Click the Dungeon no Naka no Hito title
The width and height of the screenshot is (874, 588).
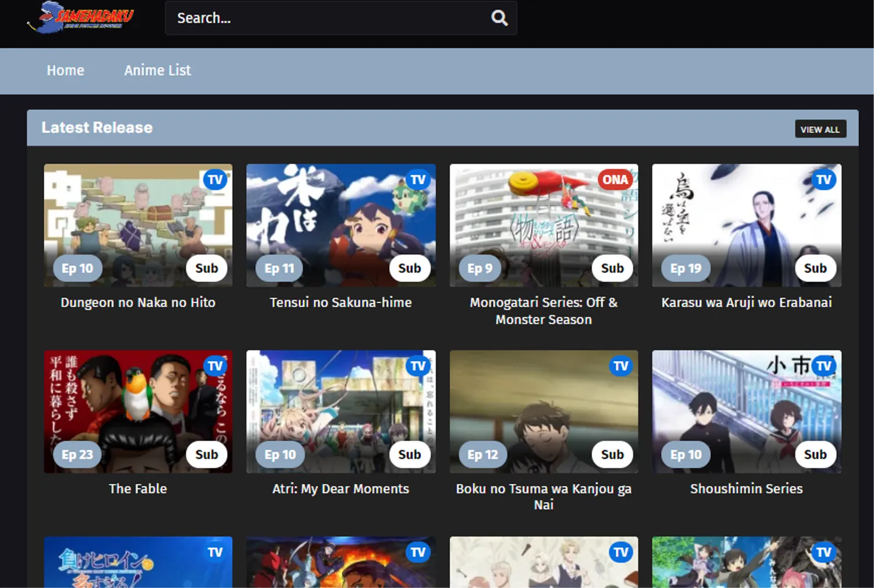138,302
